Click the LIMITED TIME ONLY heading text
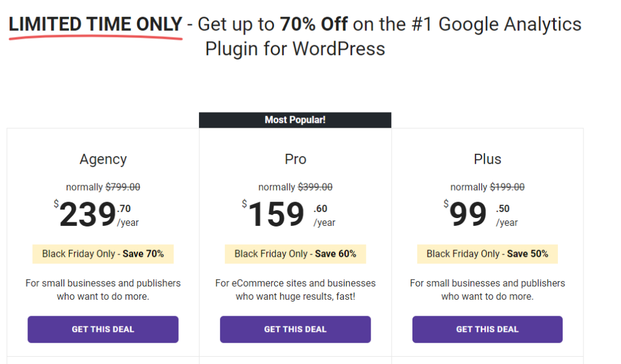621x364 pixels. (95, 24)
